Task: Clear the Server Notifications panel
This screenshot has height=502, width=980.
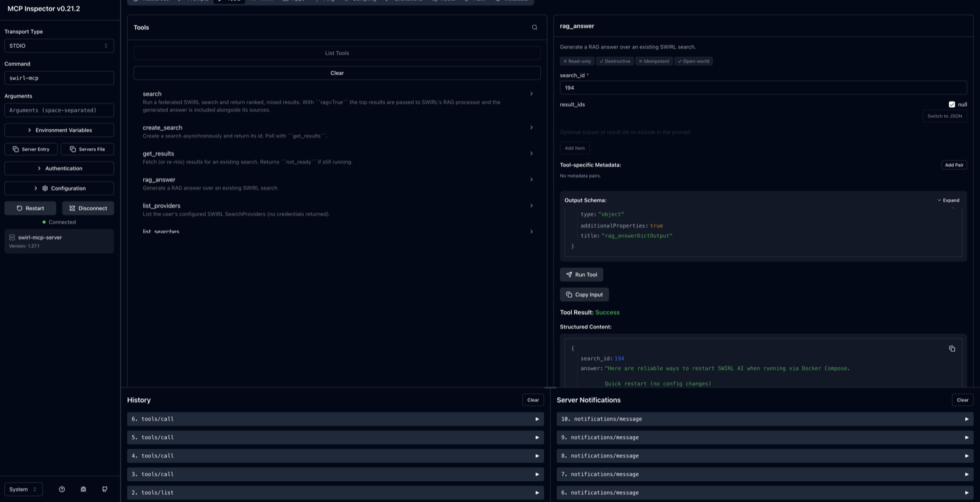Action: pyautogui.click(x=962, y=400)
